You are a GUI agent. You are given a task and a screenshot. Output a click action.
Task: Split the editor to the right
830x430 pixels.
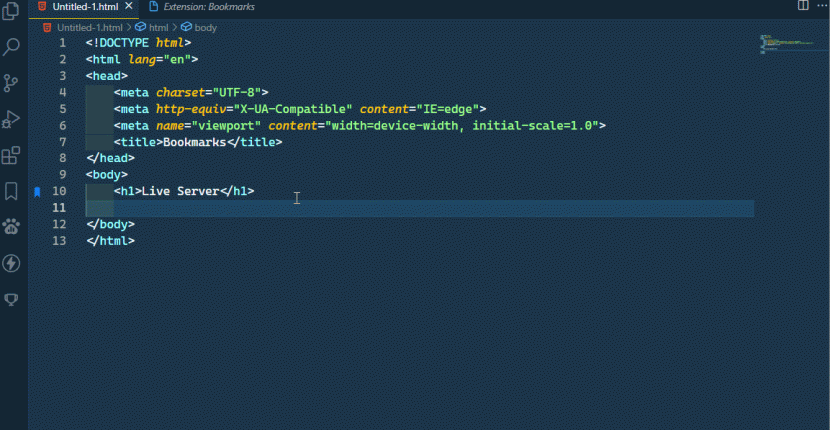click(x=803, y=6)
